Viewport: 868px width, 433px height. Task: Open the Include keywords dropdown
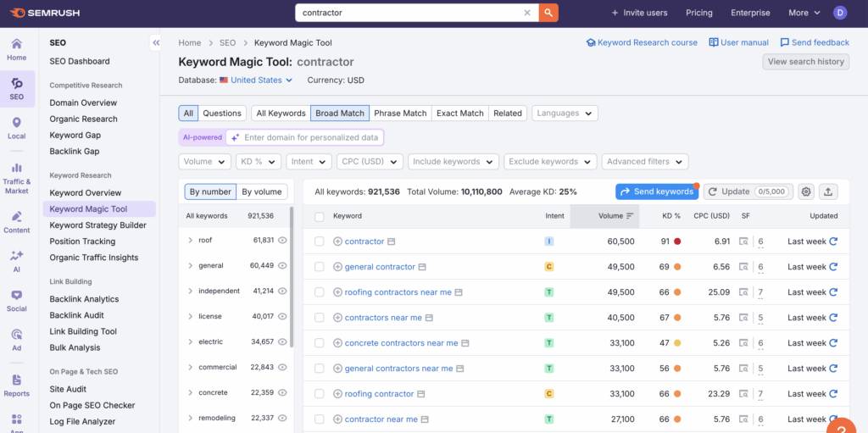pos(453,162)
